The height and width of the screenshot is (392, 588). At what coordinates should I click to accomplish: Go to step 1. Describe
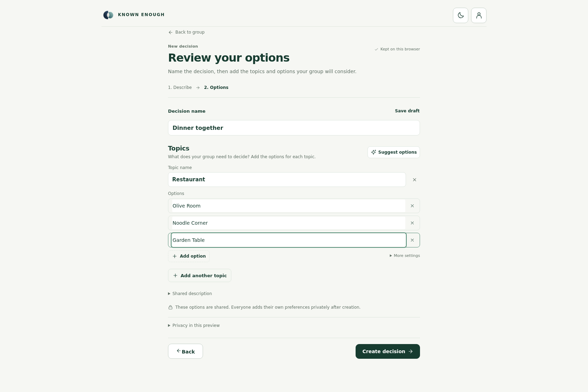pos(180,87)
